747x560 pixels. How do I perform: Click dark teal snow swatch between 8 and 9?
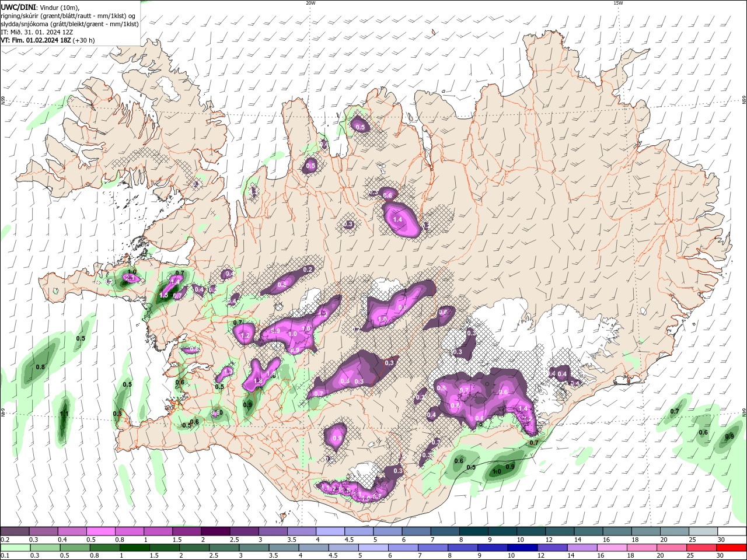(474, 531)
